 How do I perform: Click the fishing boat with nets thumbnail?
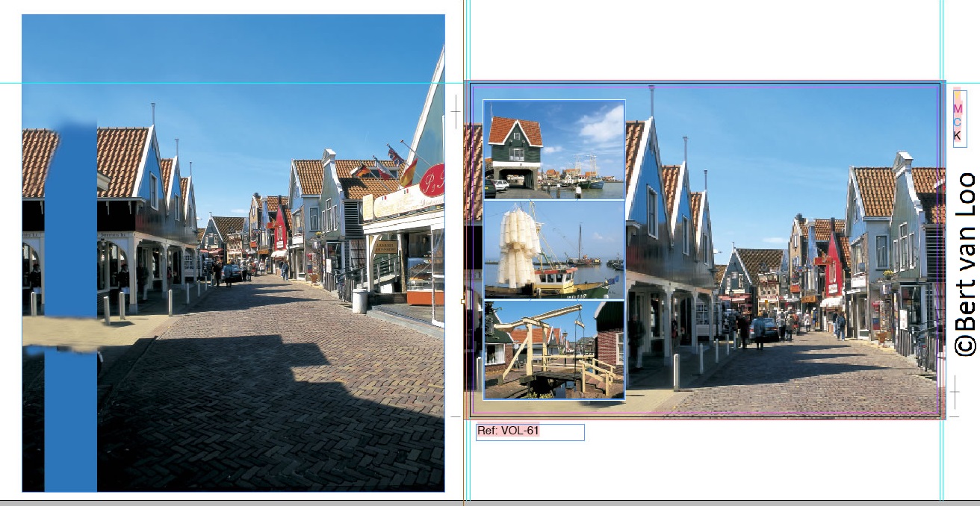click(x=553, y=249)
